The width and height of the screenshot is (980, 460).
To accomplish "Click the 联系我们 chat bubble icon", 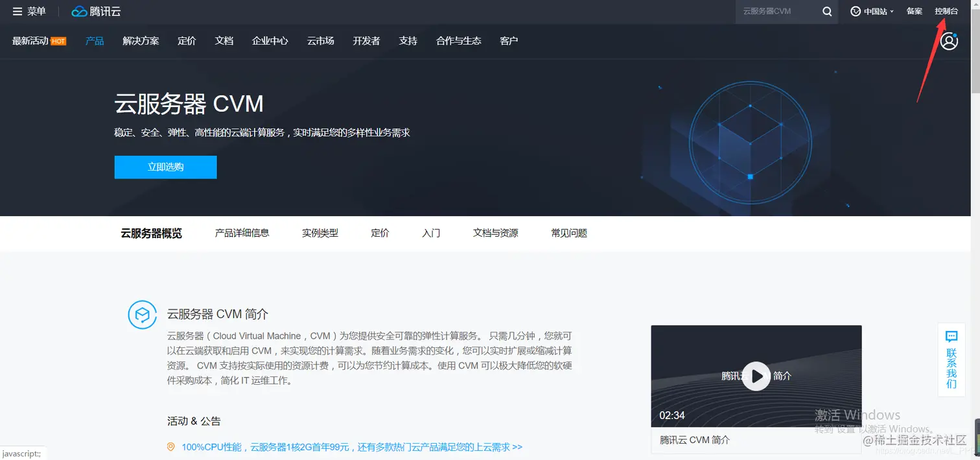I will pyautogui.click(x=951, y=336).
